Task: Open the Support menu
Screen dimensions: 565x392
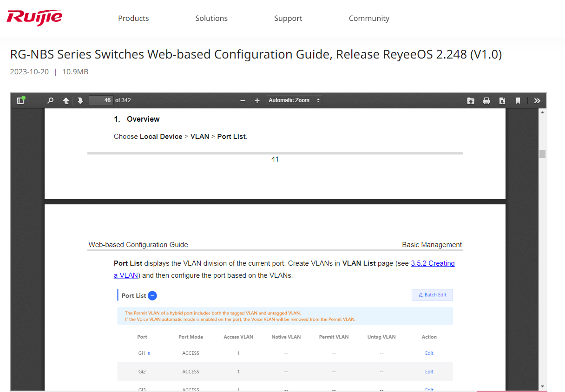Action: (288, 18)
